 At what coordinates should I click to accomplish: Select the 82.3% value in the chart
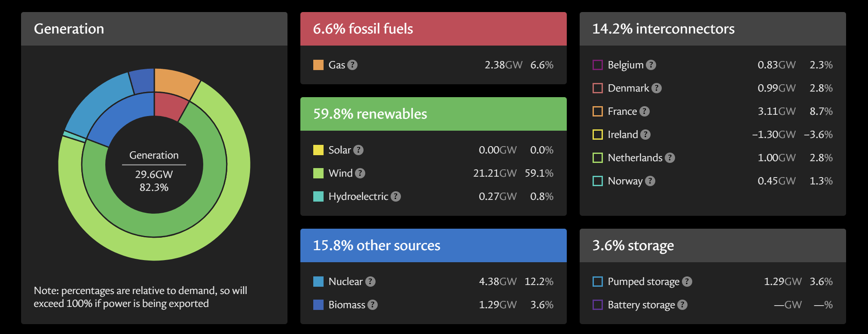point(154,187)
